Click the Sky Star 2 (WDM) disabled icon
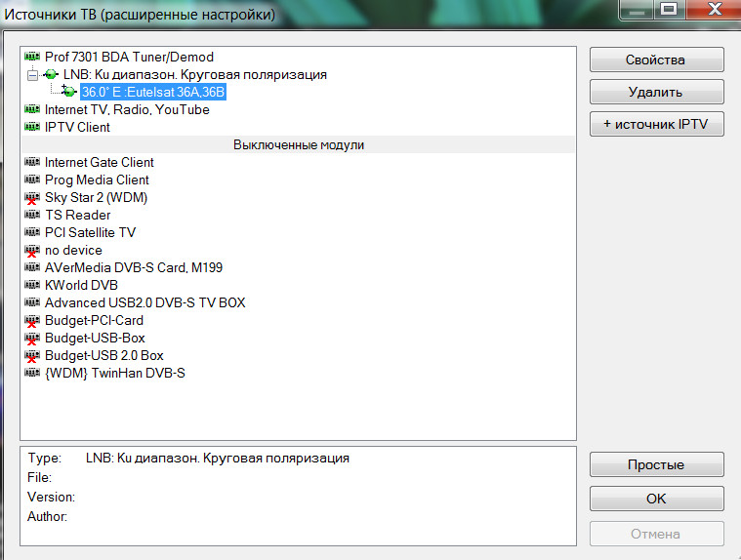This screenshot has width=741, height=560. click(32, 198)
